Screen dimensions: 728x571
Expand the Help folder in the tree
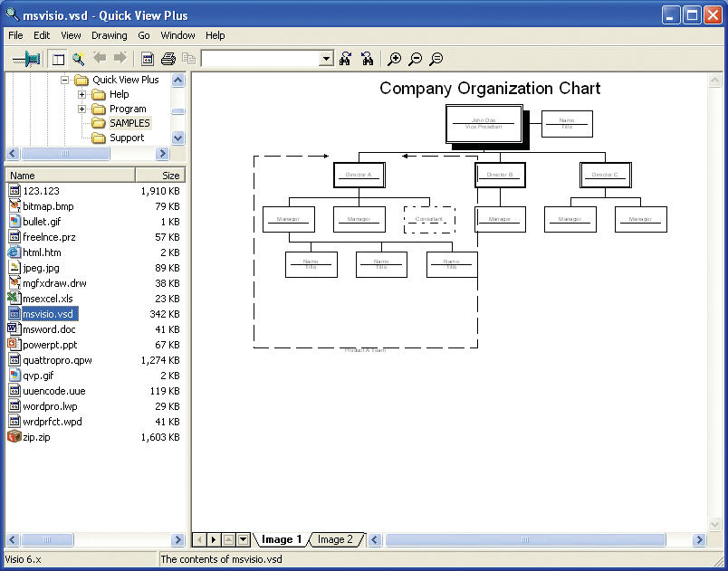click(82, 94)
